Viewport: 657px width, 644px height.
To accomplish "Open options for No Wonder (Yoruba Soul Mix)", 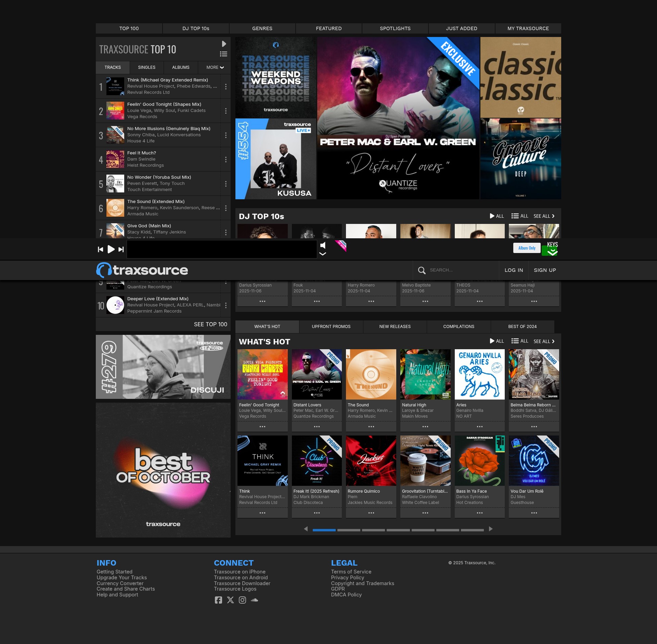I will pos(226,184).
